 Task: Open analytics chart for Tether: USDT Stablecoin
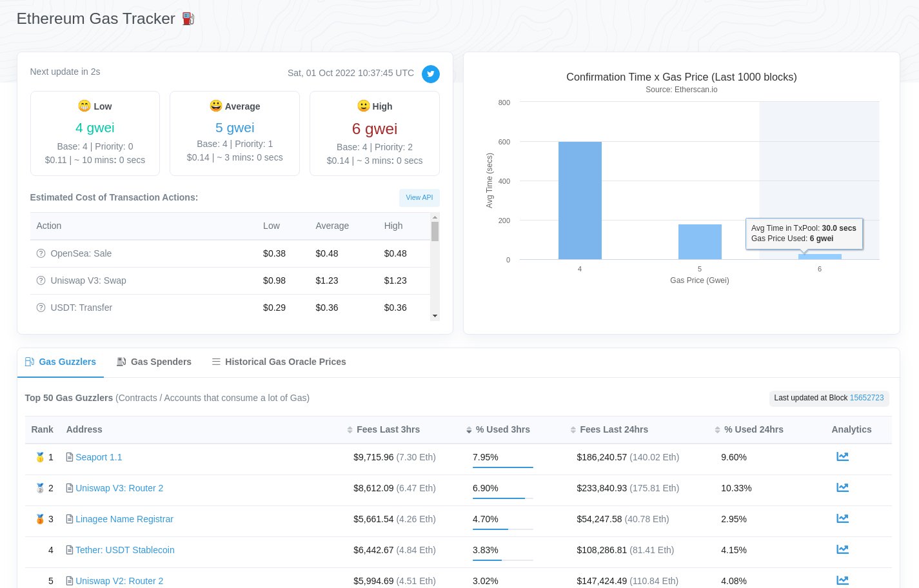(x=842, y=549)
